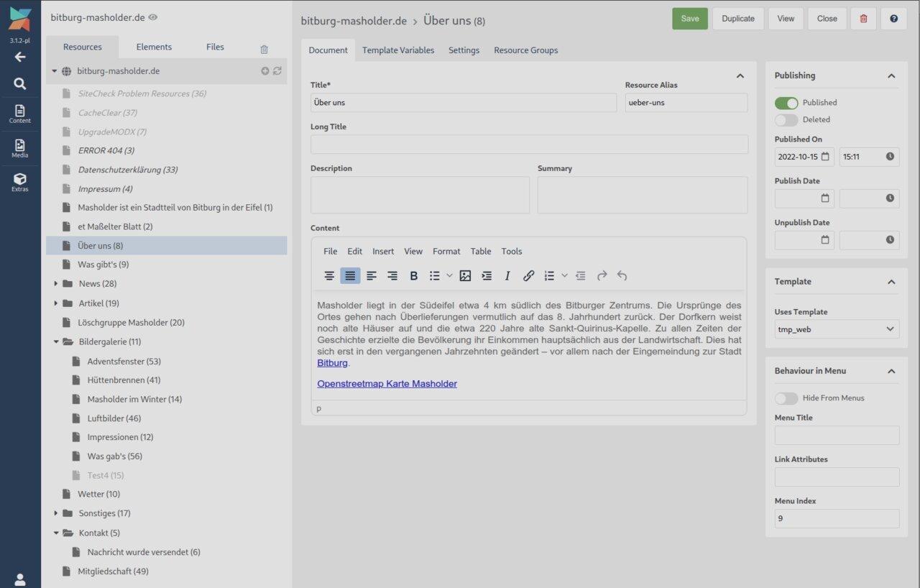The image size is (920, 588).
Task: Click into the Long Title field
Action: click(x=529, y=144)
